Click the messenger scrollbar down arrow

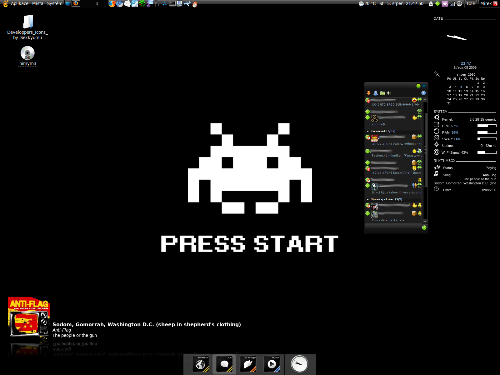[x=425, y=221]
